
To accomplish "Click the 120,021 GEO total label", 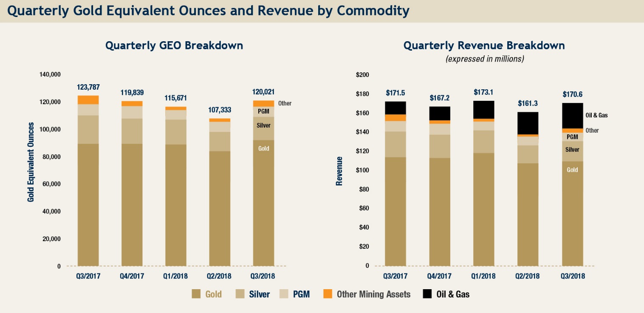I will (264, 91).
